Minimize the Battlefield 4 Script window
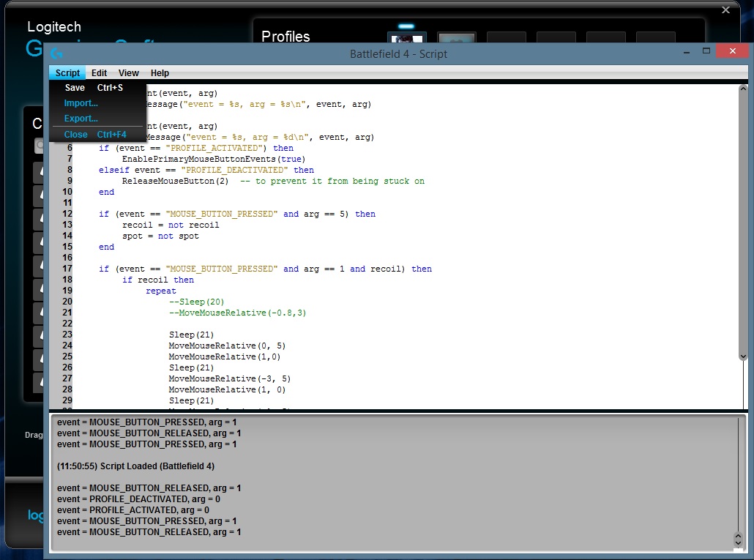 click(x=687, y=52)
